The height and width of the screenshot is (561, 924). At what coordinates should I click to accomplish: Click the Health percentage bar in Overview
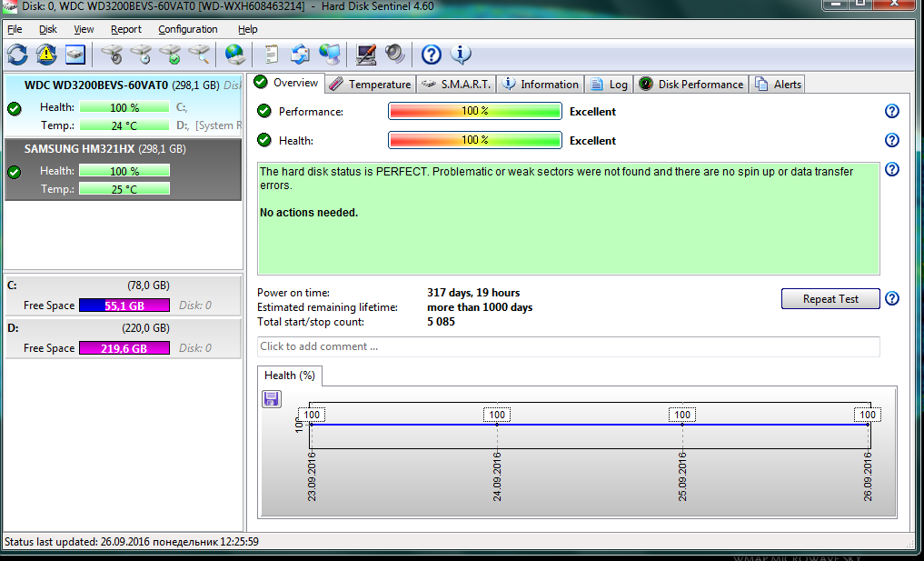[x=474, y=140]
